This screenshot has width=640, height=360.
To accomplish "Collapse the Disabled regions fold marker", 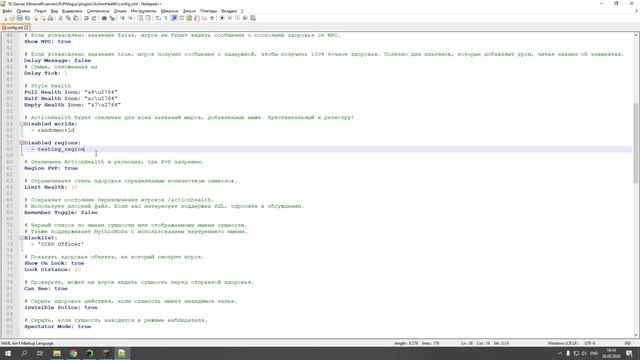I will point(22,143).
